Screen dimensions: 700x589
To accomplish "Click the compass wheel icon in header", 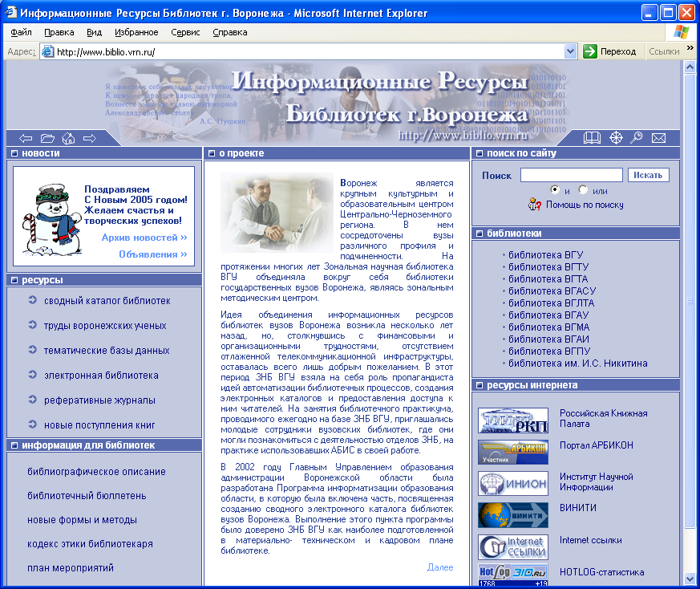I will point(616,138).
